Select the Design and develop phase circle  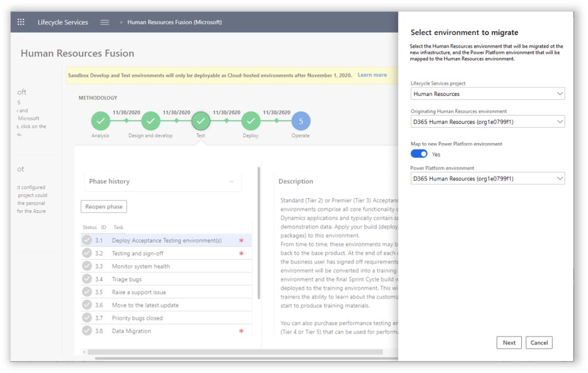pyautogui.click(x=151, y=121)
